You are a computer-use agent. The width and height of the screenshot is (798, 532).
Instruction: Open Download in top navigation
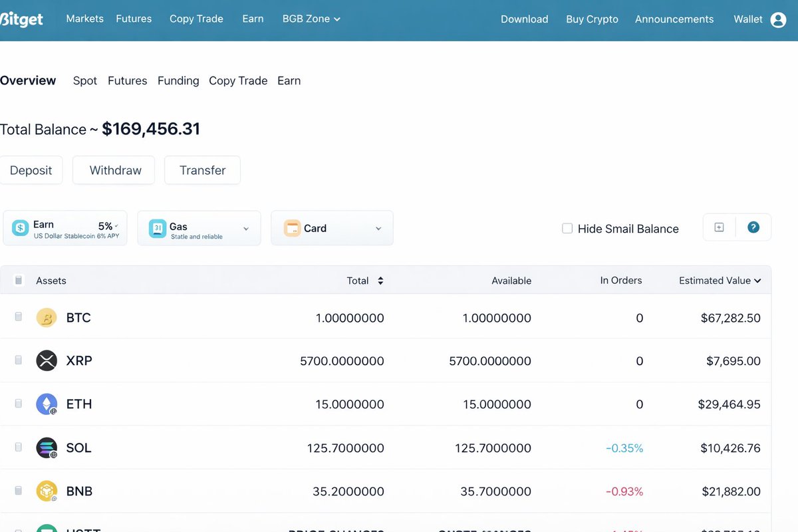point(524,19)
